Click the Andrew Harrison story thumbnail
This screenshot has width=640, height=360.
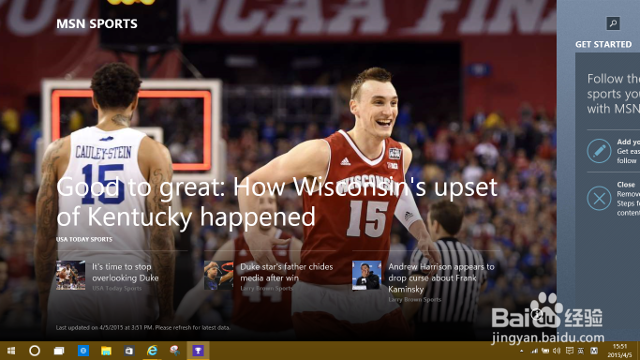point(367,276)
